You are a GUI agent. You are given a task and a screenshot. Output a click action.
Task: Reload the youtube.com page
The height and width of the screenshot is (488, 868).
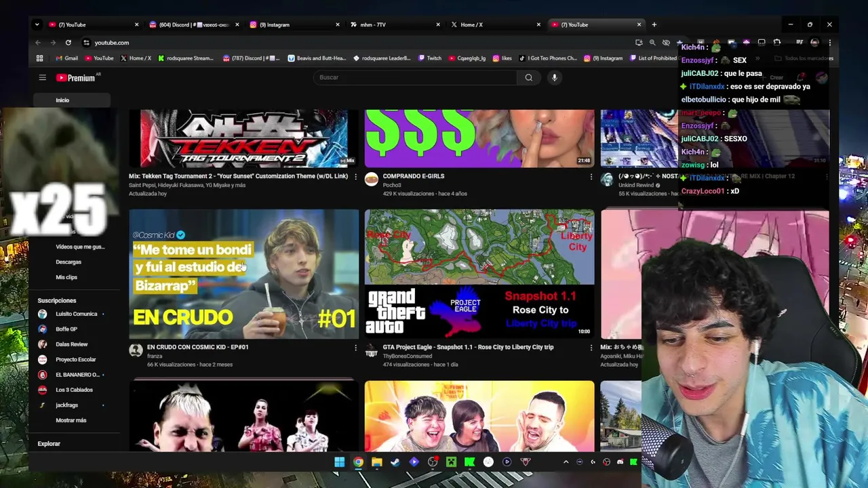[68, 43]
